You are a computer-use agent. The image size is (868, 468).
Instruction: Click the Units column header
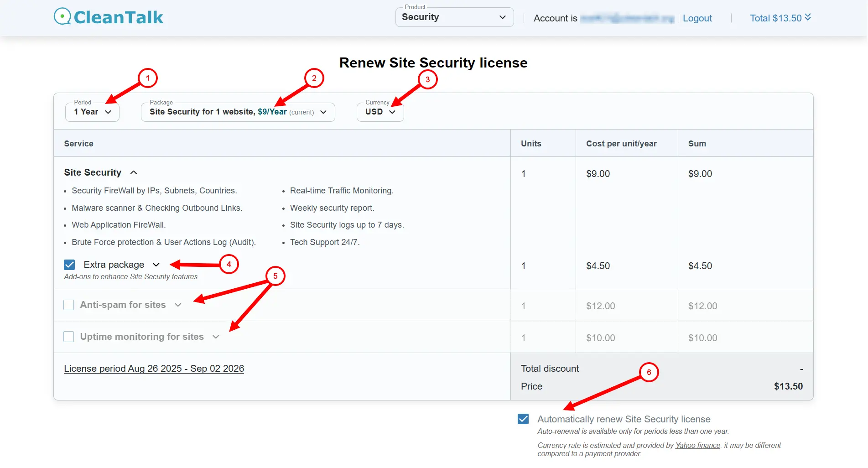(531, 144)
